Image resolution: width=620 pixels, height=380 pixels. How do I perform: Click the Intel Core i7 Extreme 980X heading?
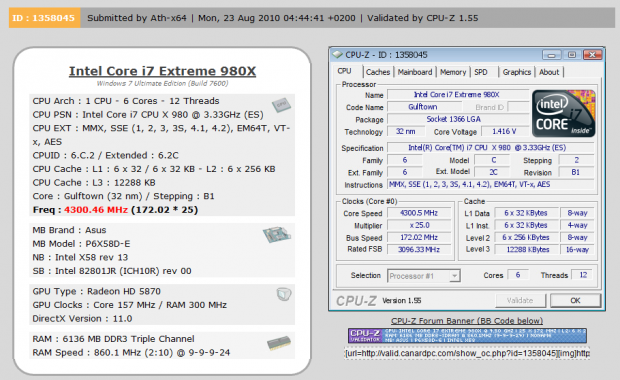point(163,71)
